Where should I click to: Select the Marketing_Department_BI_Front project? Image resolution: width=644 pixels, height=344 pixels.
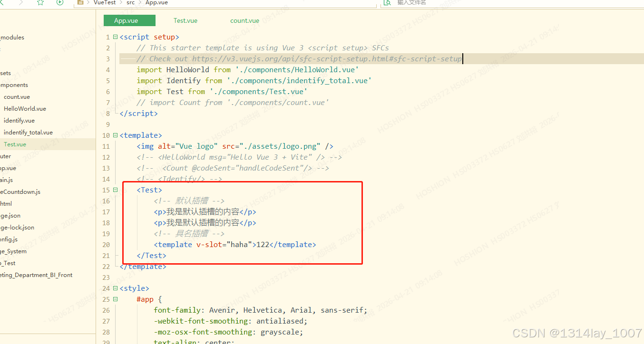(x=36, y=275)
